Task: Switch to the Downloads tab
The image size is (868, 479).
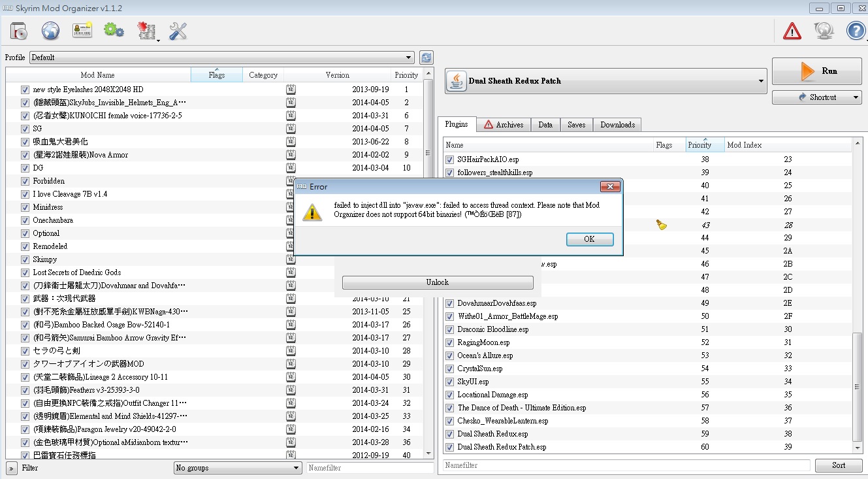Action: pyautogui.click(x=617, y=125)
